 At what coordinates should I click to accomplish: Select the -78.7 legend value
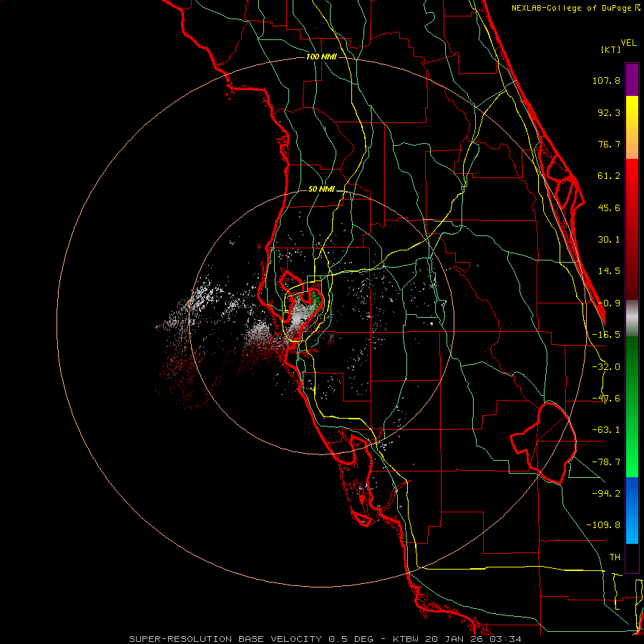[606, 462]
